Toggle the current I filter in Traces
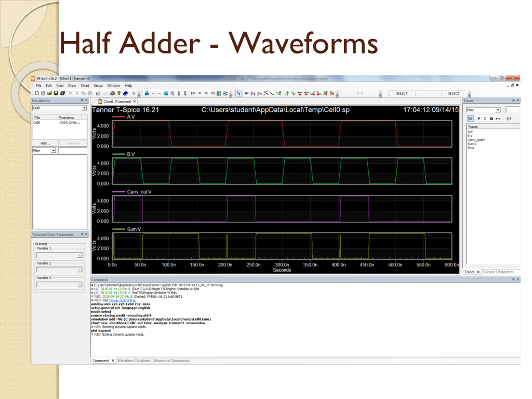The image size is (532, 399). pyautogui.click(x=485, y=119)
